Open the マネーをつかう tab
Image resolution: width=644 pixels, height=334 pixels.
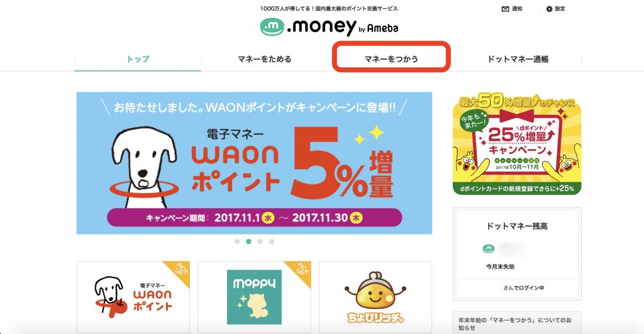[x=391, y=58]
